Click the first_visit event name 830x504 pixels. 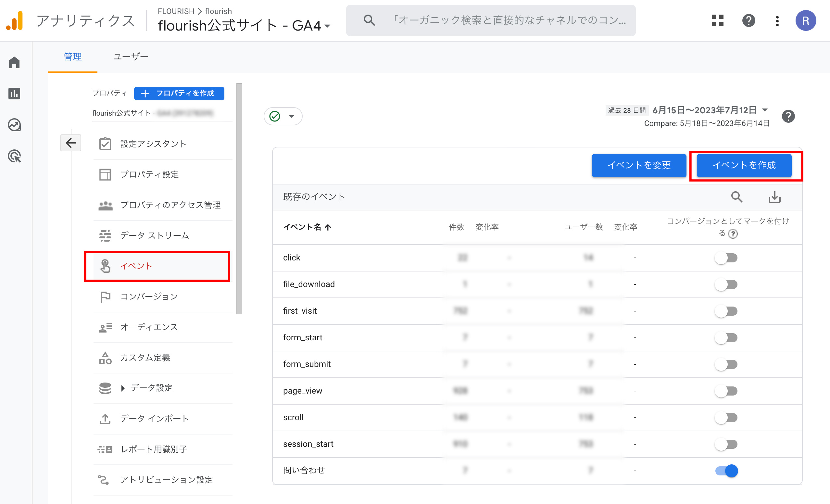coord(300,311)
